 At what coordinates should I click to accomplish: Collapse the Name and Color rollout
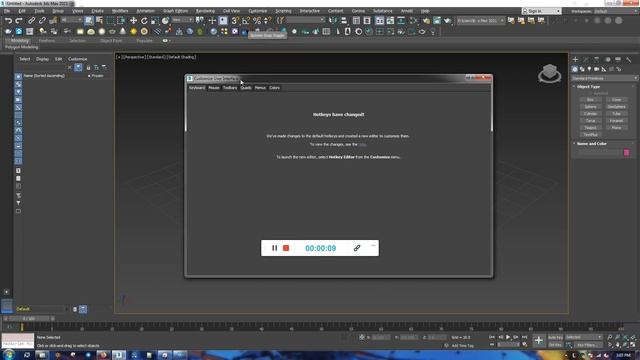[x=591, y=144]
